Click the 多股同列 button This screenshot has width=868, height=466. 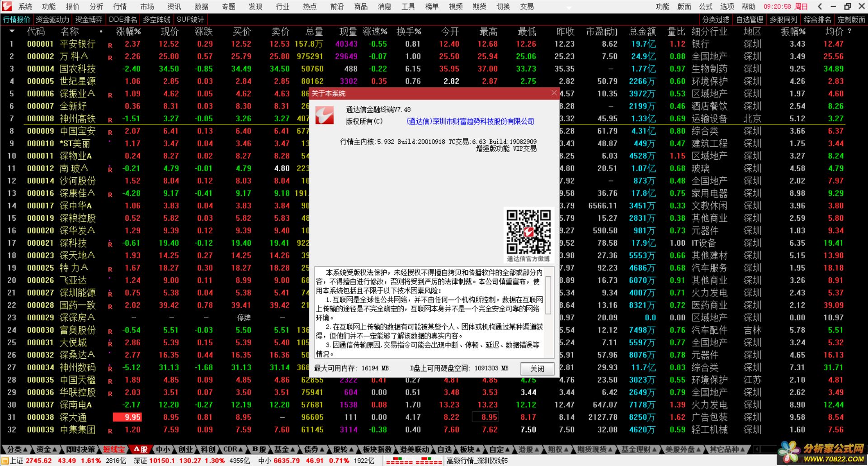click(783, 19)
